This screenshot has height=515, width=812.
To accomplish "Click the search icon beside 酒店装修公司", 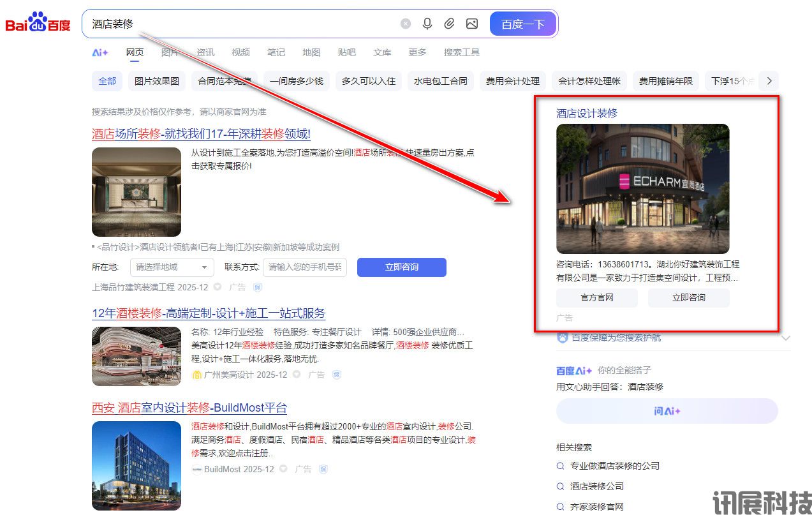I will (561, 486).
